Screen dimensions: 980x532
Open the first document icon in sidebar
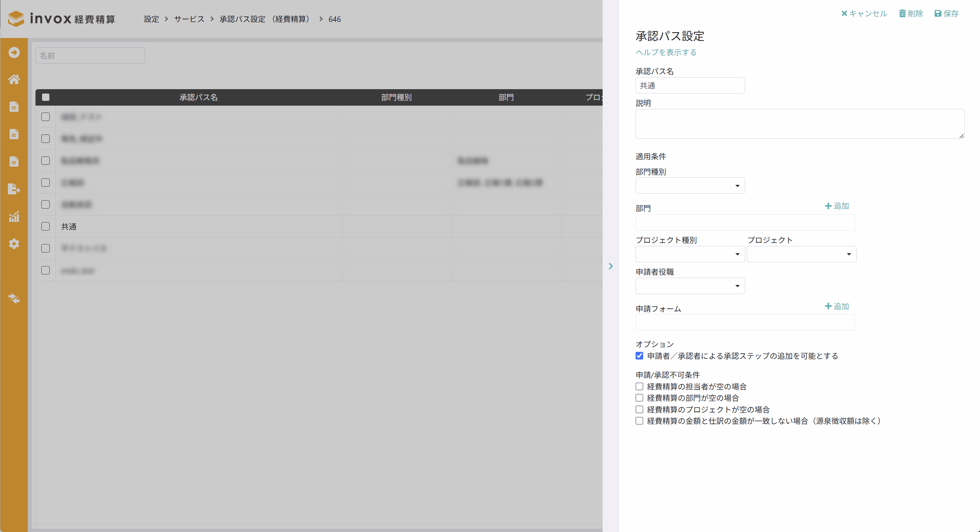pyautogui.click(x=14, y=107)
